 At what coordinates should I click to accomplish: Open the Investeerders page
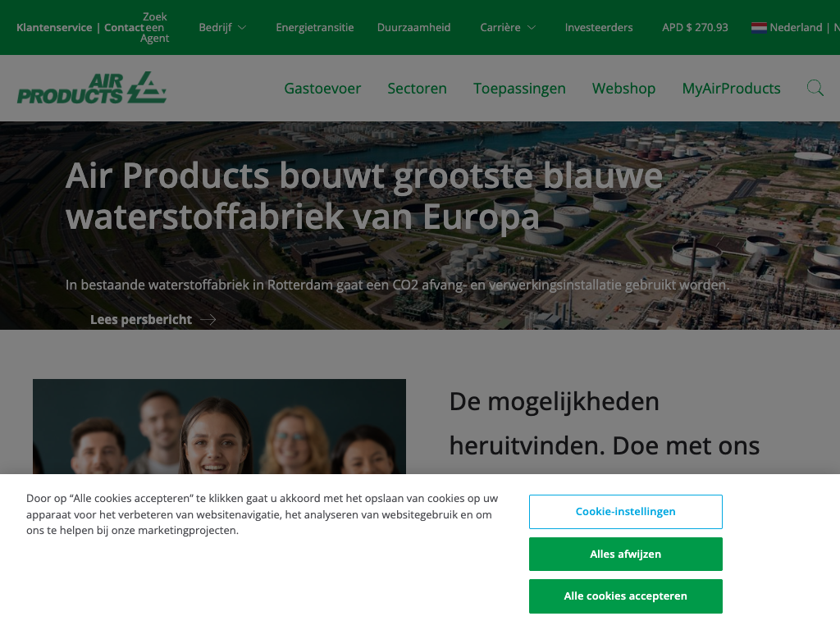598,27
